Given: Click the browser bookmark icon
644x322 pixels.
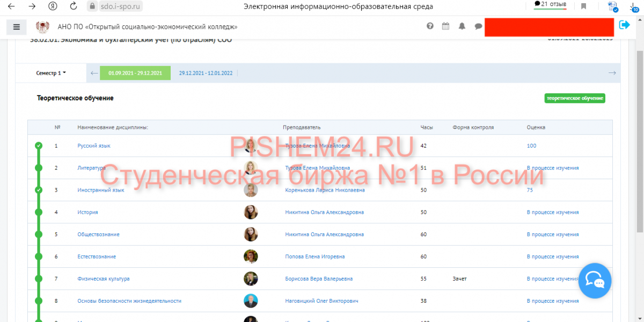Looking at the screenshot, I should (x=583, y=6).
